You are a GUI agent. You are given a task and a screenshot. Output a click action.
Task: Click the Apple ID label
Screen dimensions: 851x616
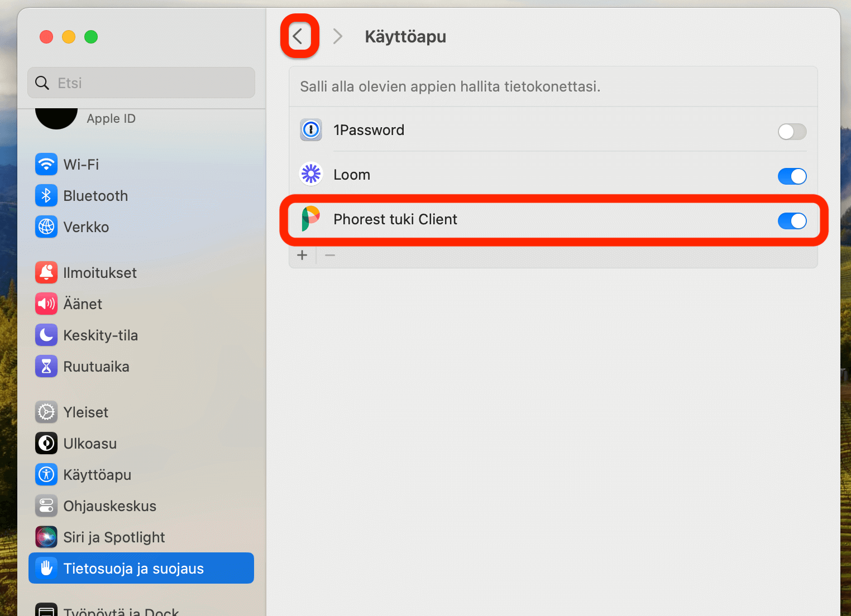(111, 118)
